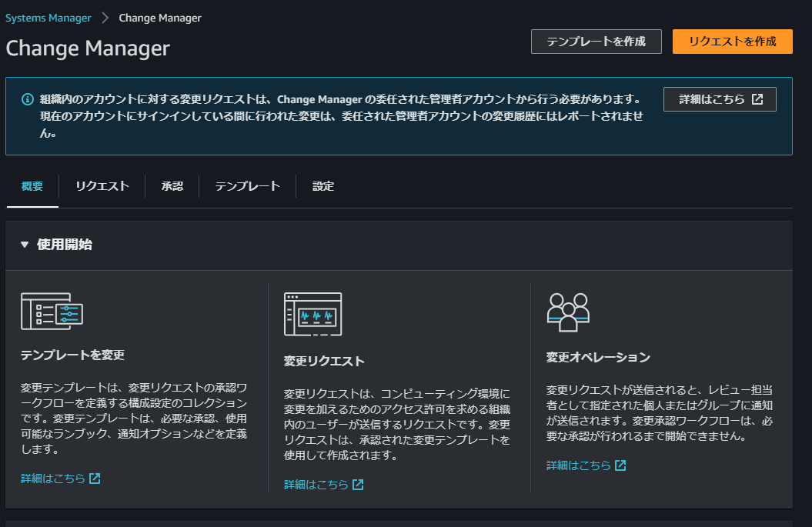Open the 設定 tab
This screenshot has width=812, height=527.
322,186
